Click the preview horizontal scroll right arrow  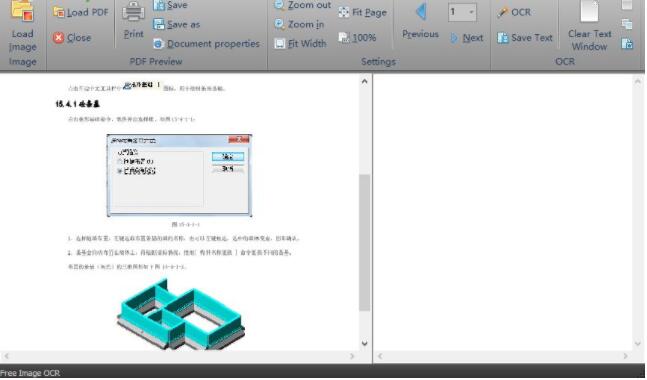coord(352,356)
